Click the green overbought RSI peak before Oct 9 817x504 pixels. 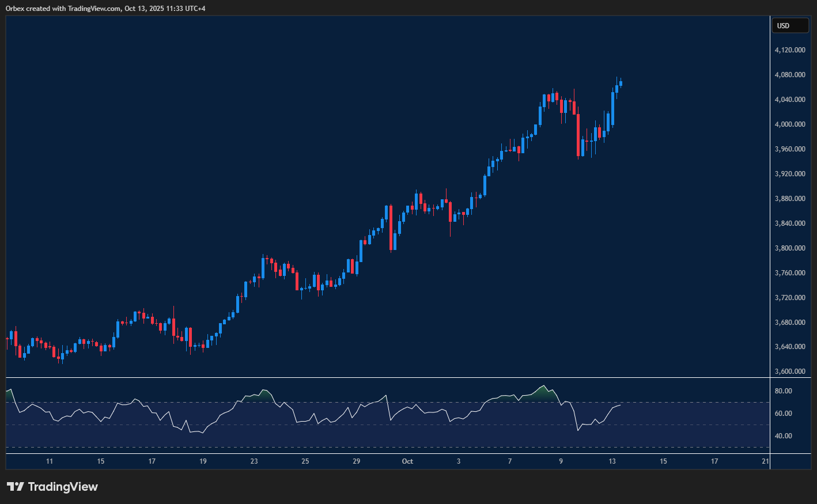tap(542, 391)
